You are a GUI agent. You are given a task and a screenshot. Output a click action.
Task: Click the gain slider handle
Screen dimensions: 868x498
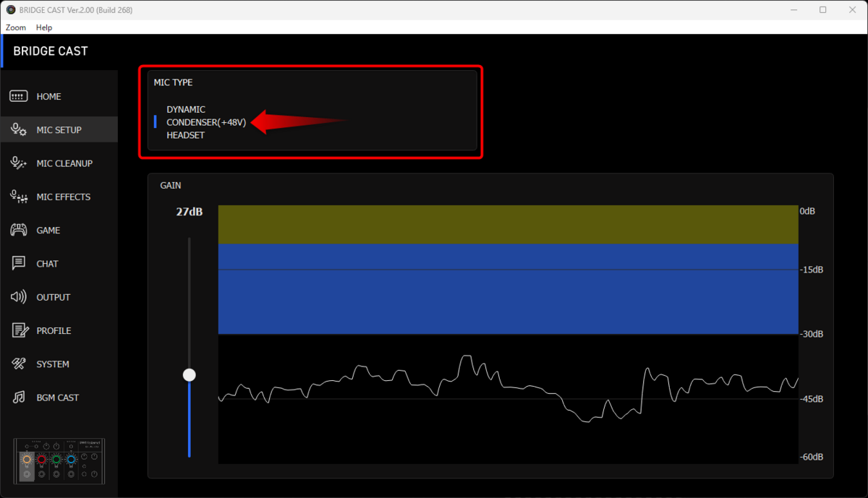click(x=190, y=374)
